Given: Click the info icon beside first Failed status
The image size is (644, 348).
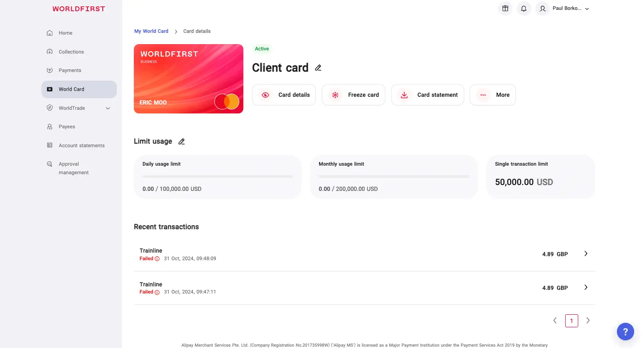Looking at the screenshot, I should point(157,259).
